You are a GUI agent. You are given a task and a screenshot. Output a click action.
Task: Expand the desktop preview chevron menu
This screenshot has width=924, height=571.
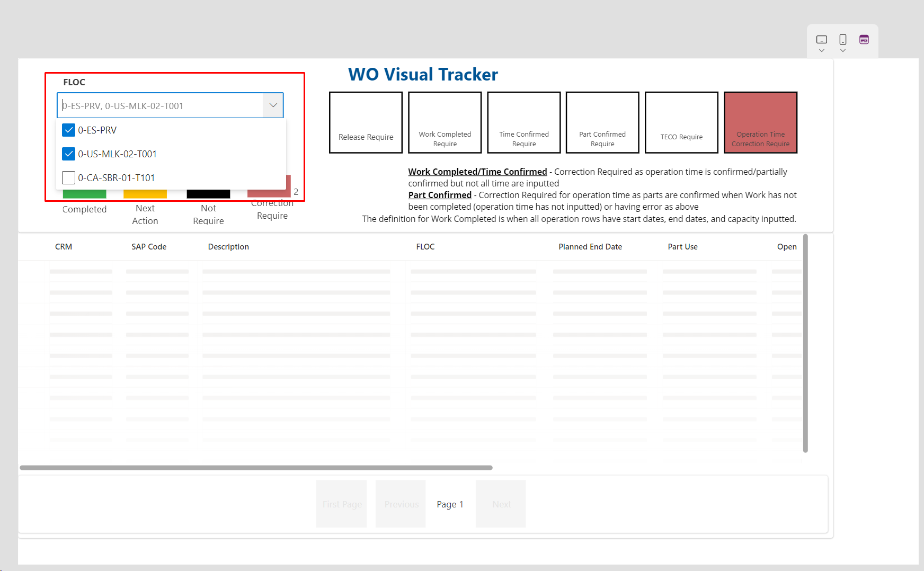pyautogui.click(x=822, y=51)
